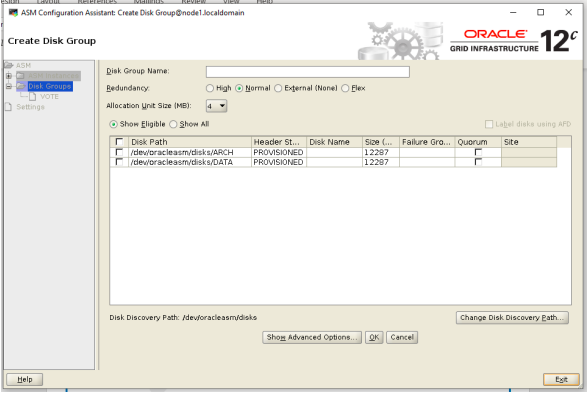Close the ASM Configuration Assistant window
Screen dimensions: 588x394
(568, 12)
